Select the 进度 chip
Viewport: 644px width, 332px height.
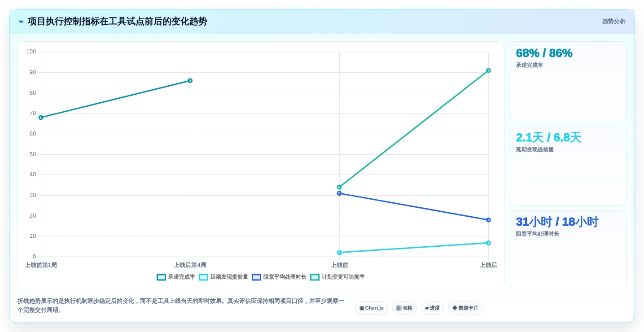coord(432,308)
